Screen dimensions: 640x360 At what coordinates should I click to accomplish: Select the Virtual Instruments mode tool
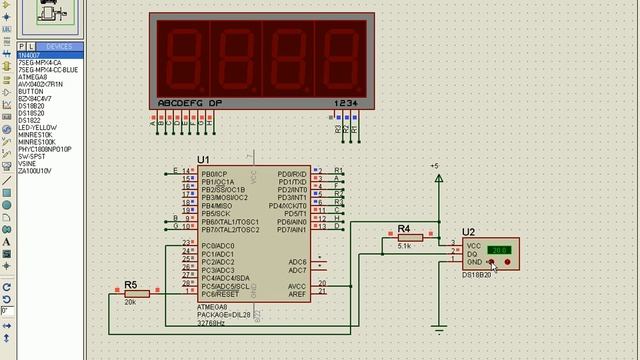coord(7,166)
